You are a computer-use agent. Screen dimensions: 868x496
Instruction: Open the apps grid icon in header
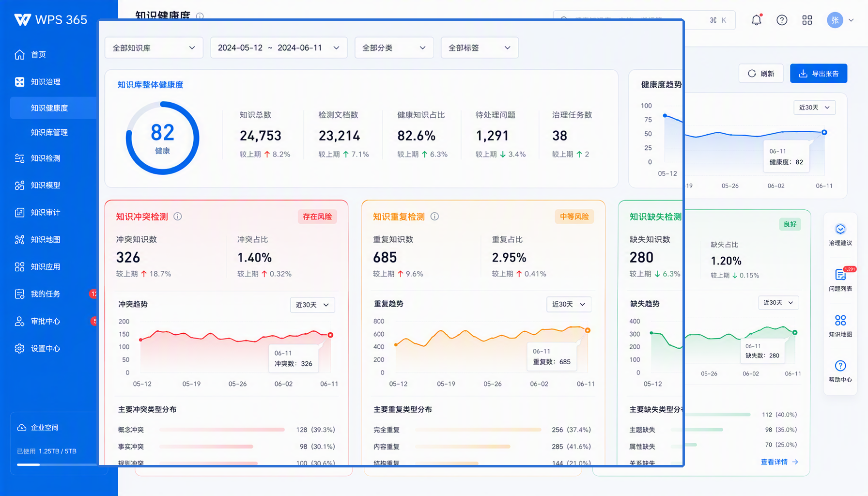pyautogui.click(x=807, y=20)
